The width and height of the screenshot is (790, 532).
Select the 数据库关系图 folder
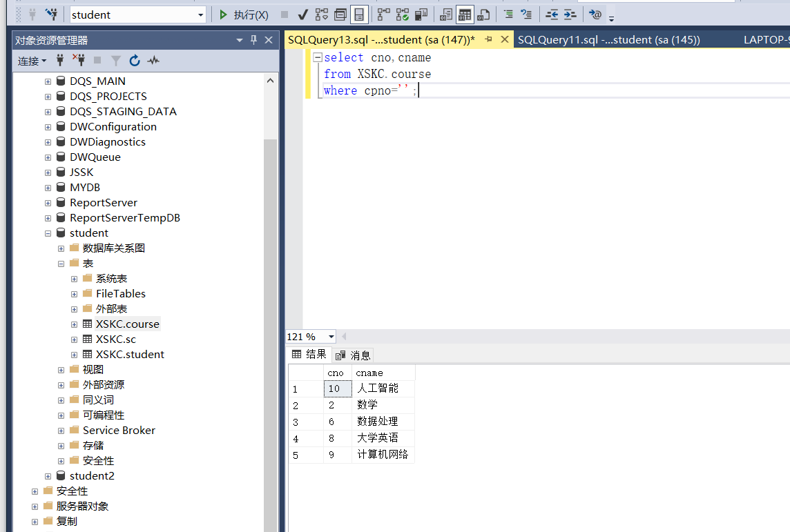click(x=114, y=248)
